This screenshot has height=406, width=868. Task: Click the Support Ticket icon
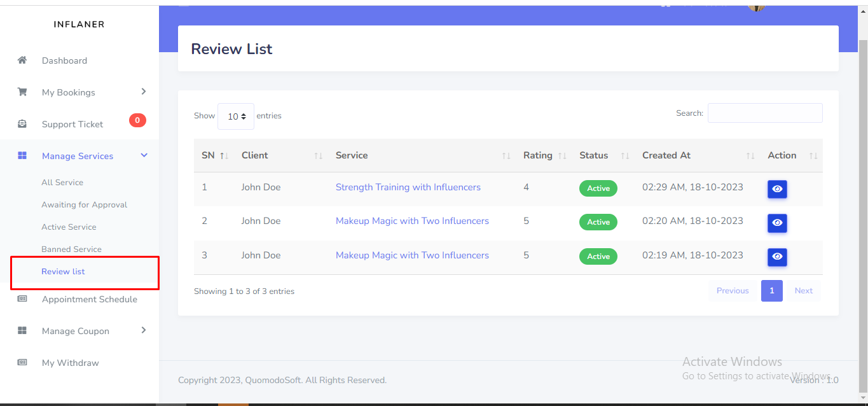click(x=22, y=124)
